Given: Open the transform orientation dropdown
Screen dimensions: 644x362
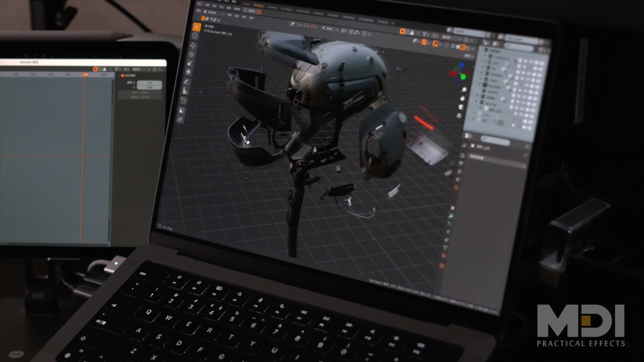Looking at the screenshot, I should [329, 29].
